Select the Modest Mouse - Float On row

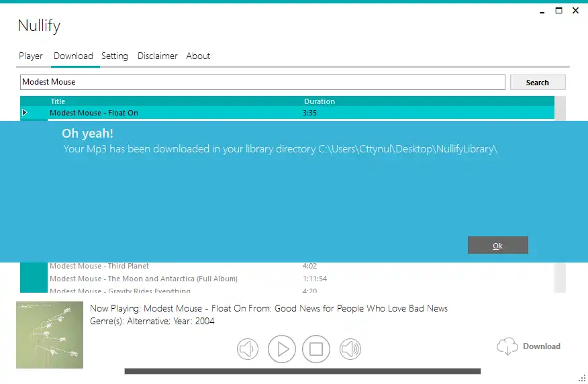(x=287, y=113)
